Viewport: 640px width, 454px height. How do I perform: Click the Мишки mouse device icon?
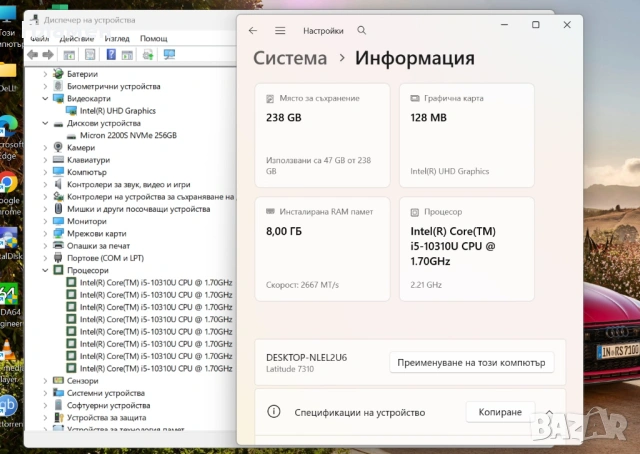coord(58,209)
